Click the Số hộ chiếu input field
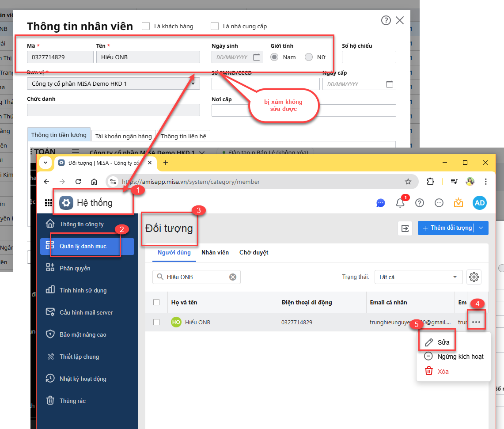 click(x=369, y=57)
